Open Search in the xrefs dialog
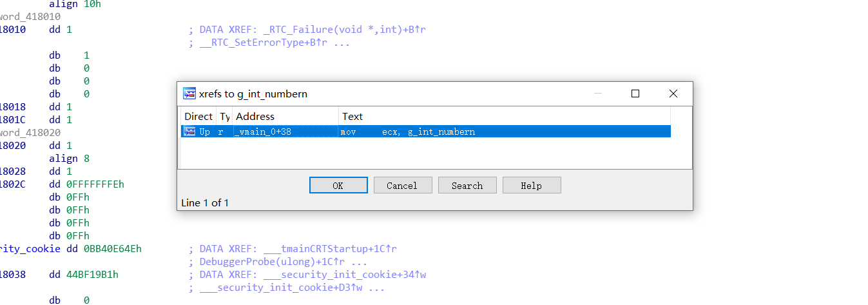 467,186
